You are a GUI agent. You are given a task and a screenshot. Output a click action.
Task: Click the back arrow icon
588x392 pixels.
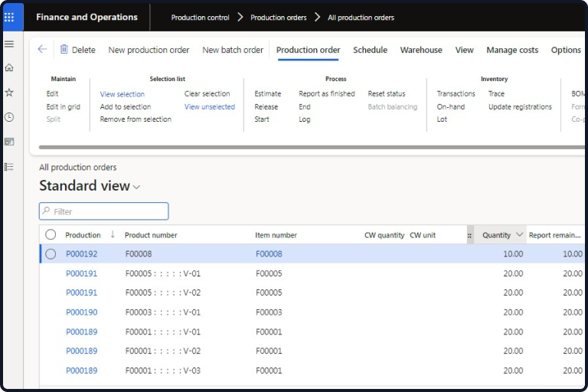point(42,49)
